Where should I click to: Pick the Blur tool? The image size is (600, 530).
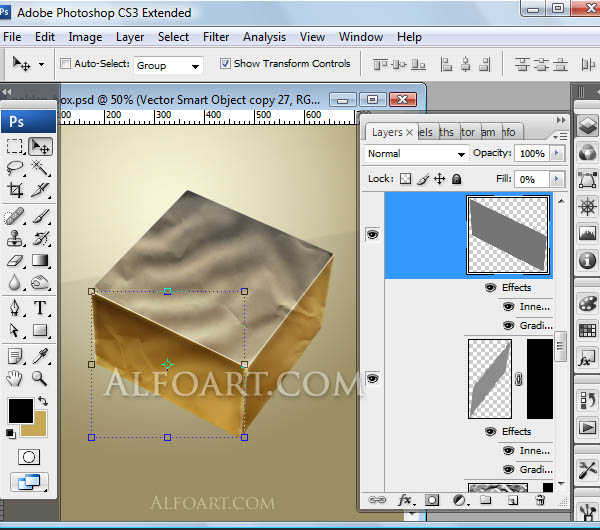(15, 282)
